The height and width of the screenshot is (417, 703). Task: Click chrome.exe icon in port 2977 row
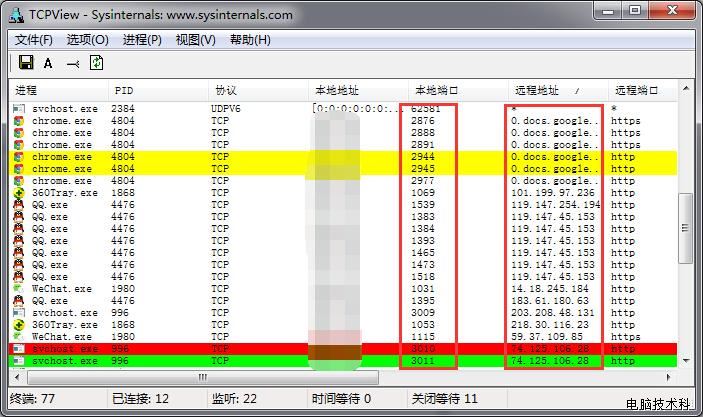click(18, 181)
